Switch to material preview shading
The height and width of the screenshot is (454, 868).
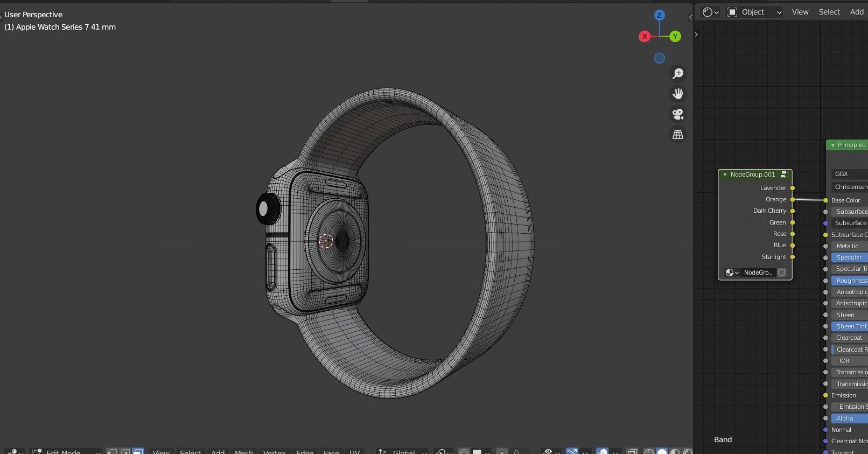675,451
